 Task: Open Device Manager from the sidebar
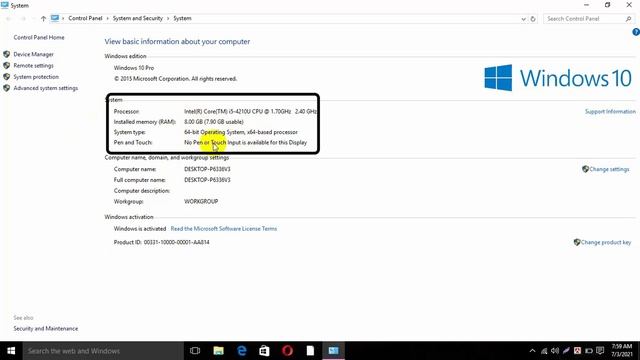click(x=33, y=54)
